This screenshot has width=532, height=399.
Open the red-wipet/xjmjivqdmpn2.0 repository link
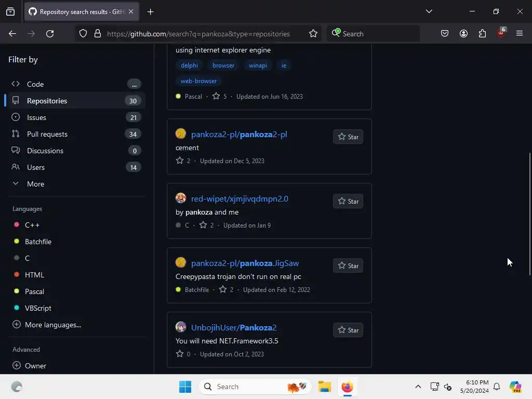click(240, 199)
